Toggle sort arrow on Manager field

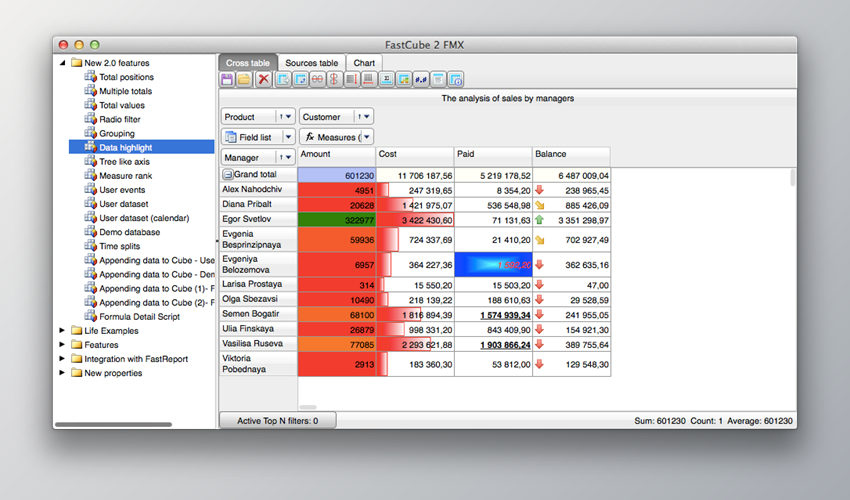coord(281,157)
